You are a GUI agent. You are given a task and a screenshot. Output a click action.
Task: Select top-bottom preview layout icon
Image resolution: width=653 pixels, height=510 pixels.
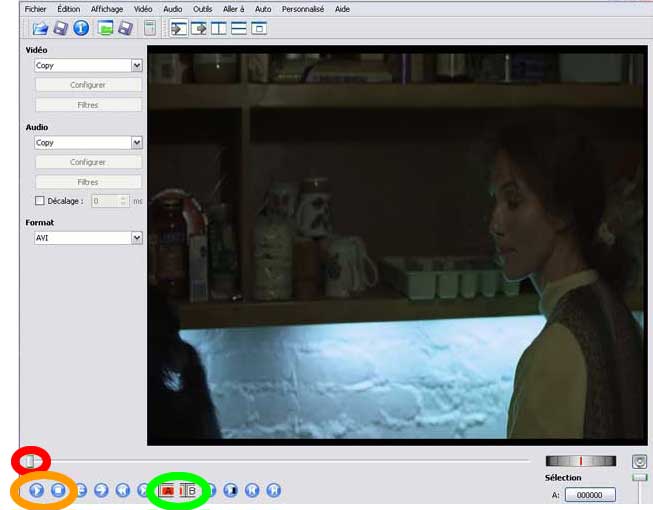[x=239, y=29]
